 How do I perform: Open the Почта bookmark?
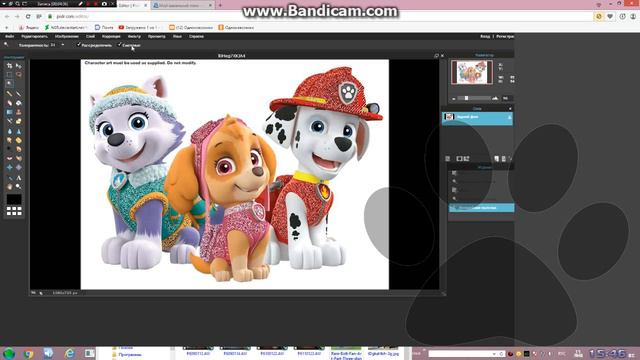point(104,27)
